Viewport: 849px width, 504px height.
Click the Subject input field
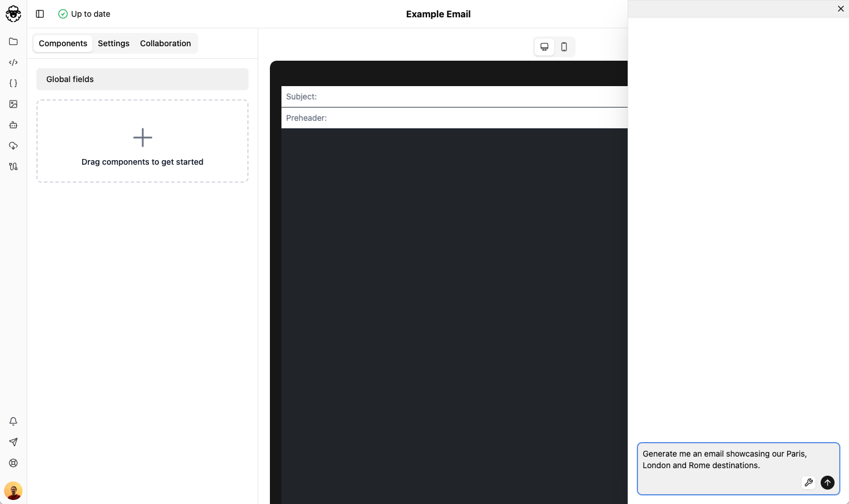pyautogui.click(x=462, y=97)
